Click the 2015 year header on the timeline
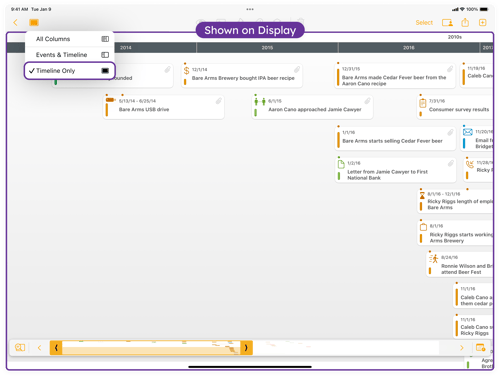 click(x=267, y=48)
